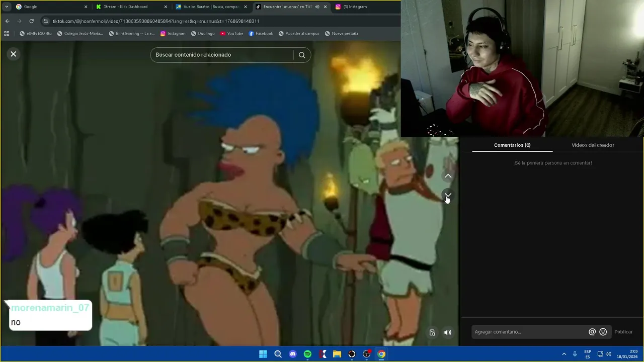
Task: Show hidden system tray icons
Action: 564,354
